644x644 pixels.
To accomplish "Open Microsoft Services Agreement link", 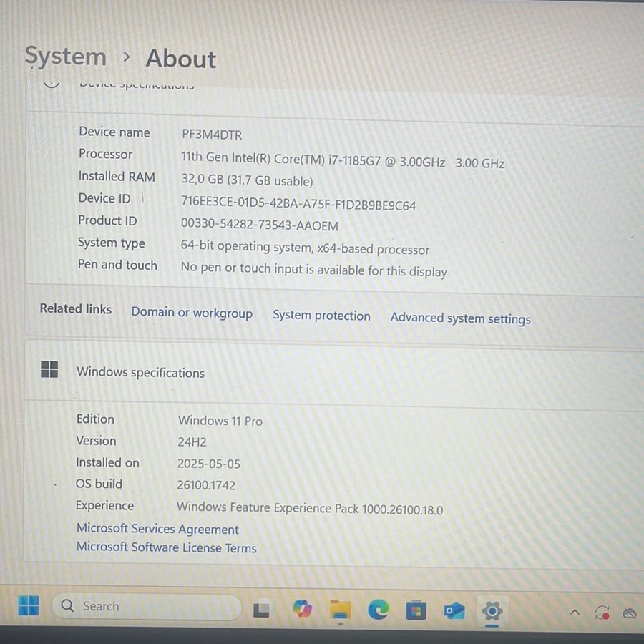I will coord(157,530).
